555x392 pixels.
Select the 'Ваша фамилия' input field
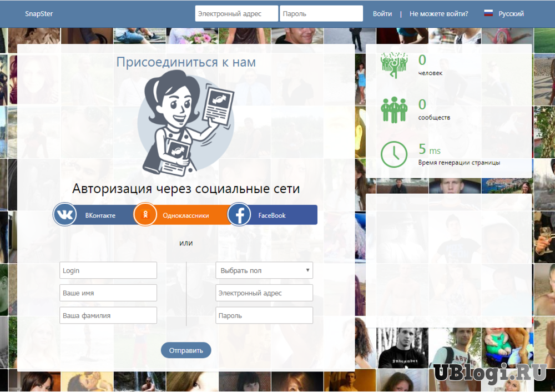[108, 315]
